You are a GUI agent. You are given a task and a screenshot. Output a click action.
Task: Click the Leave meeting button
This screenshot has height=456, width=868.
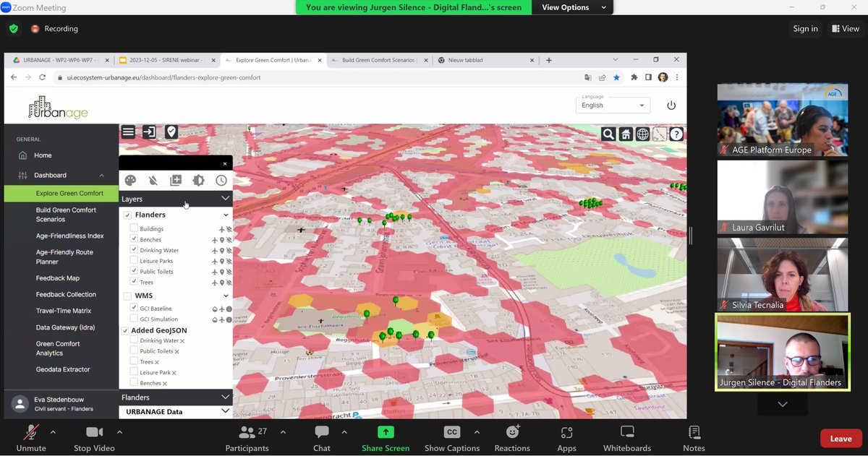(841, 439)
